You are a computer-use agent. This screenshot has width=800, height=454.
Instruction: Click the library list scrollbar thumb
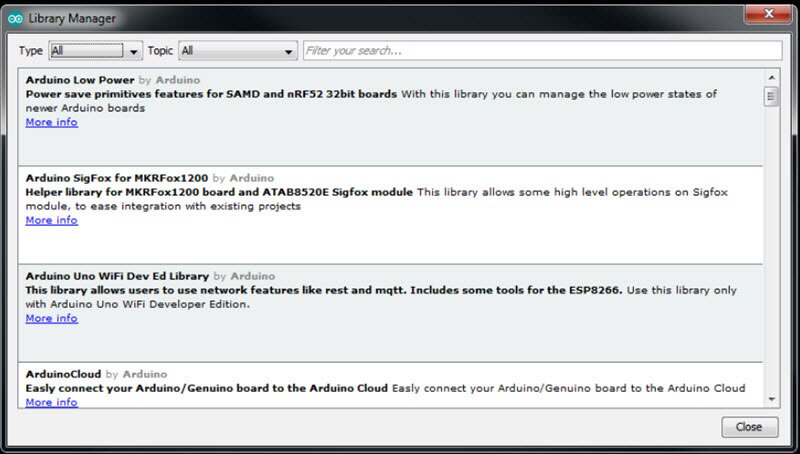[771, 96]
